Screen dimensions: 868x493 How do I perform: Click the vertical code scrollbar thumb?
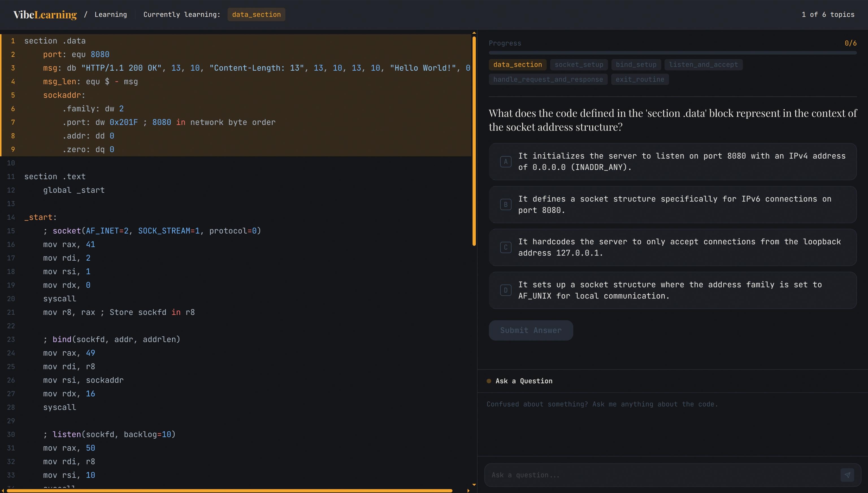click(x=474, y=140)
